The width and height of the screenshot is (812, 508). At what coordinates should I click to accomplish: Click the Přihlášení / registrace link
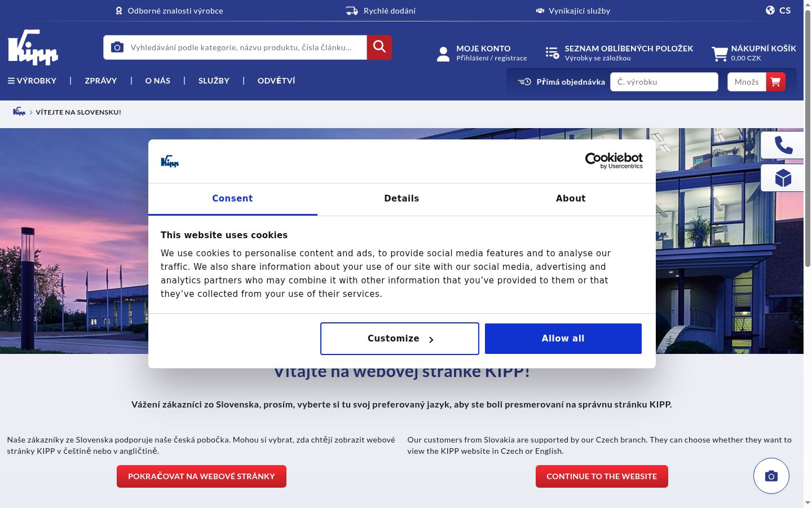(x=492, y=58)
